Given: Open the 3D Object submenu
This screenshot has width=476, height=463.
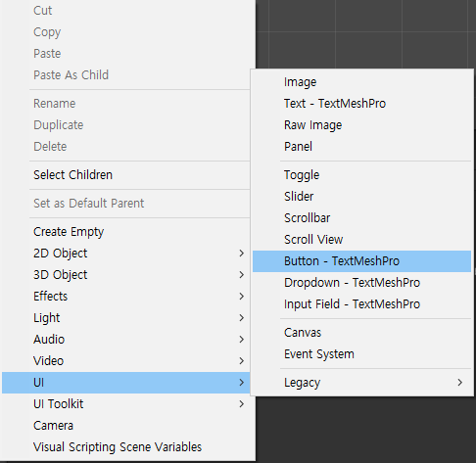Looking at the screenshot, I should pos(126,275).
